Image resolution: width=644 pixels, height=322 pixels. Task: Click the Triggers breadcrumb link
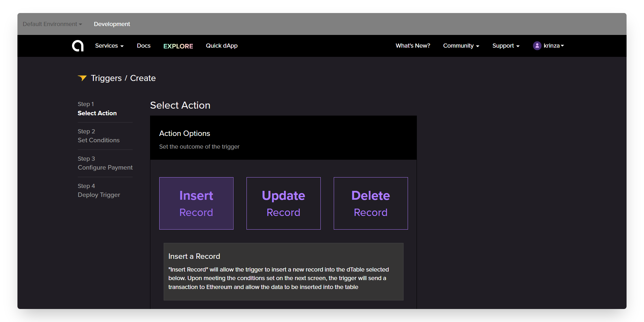coord(106,78)
